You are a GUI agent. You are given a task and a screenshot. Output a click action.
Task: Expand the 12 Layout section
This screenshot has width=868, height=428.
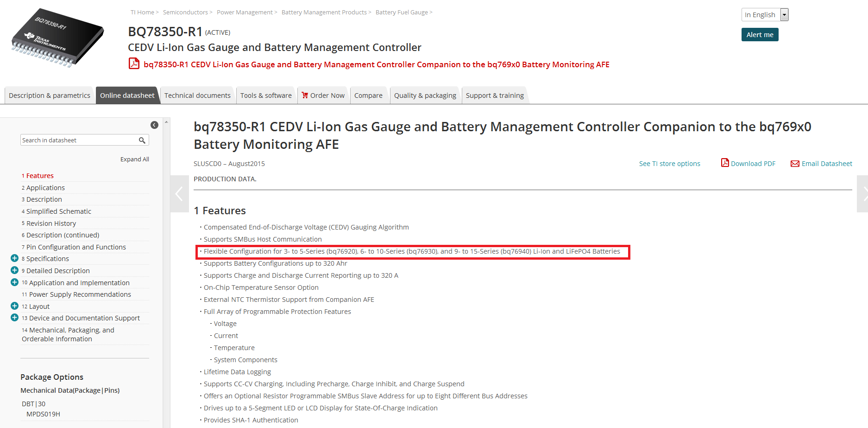click(x=14, y=306)
